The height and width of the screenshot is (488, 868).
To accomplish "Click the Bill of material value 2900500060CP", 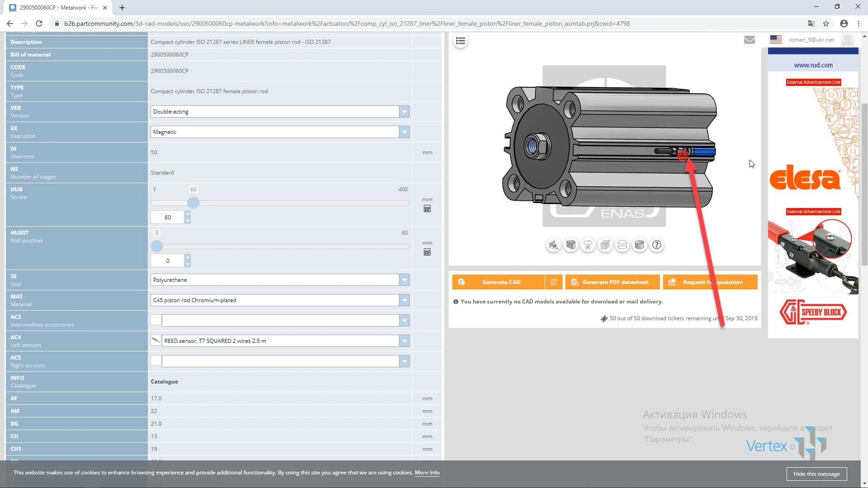I will pyautogui.click(x=170, y=55).
